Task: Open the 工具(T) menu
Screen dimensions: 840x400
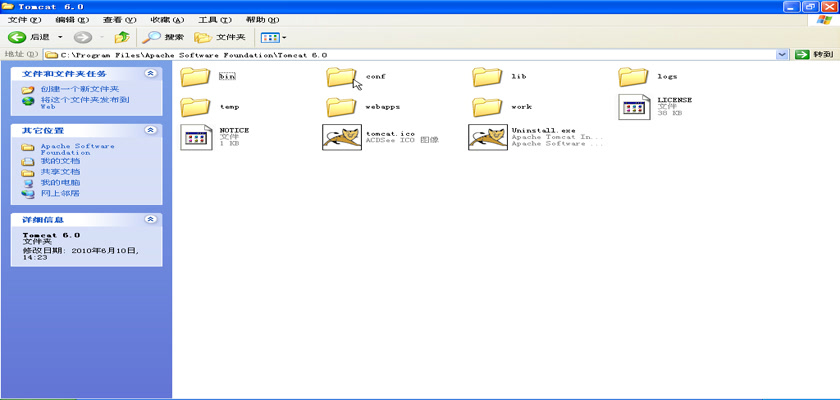Action: click(x=215, y=20)
